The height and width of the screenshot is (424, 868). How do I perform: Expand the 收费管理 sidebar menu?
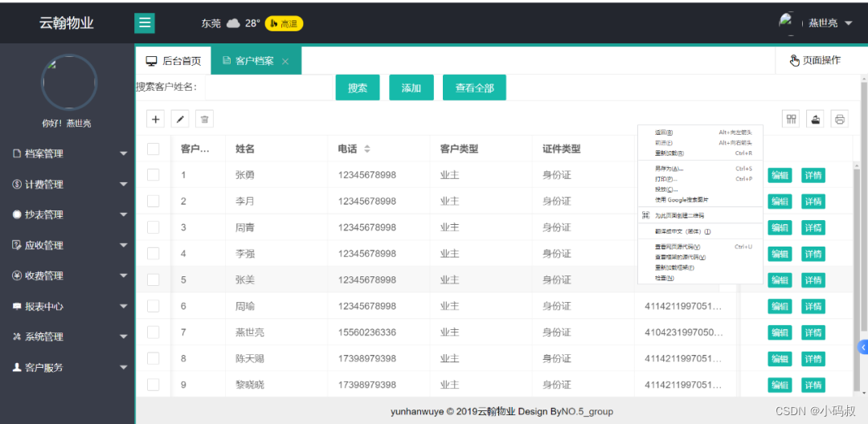tap(68, 275)
